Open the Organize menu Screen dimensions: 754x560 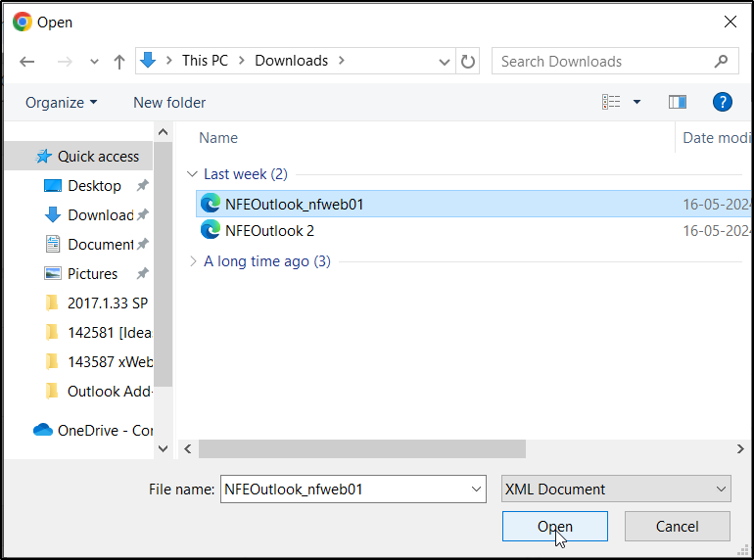click(x=61, y=103)
